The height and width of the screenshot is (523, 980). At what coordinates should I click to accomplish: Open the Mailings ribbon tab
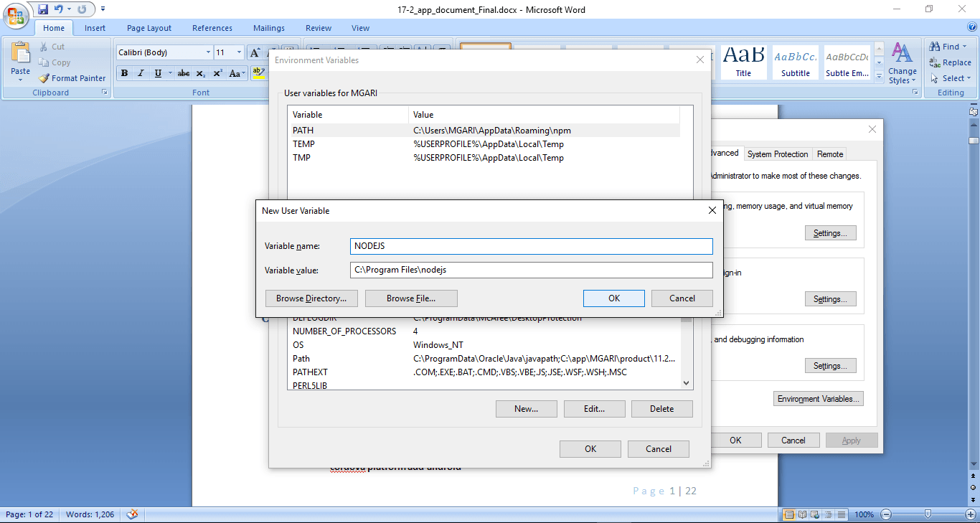click(269, 28)
